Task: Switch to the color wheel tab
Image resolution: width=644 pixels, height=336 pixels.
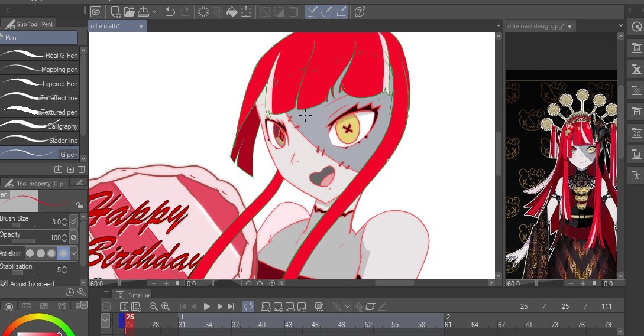Action: (x=9, y=306)
